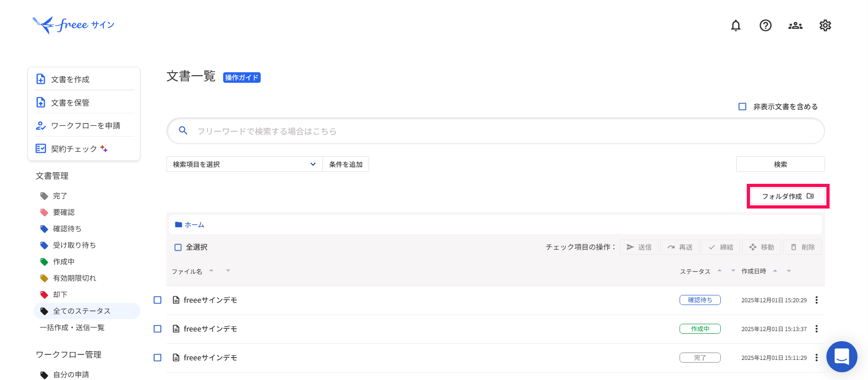Click the red tag icon for 却下

[x=44, y=294]
